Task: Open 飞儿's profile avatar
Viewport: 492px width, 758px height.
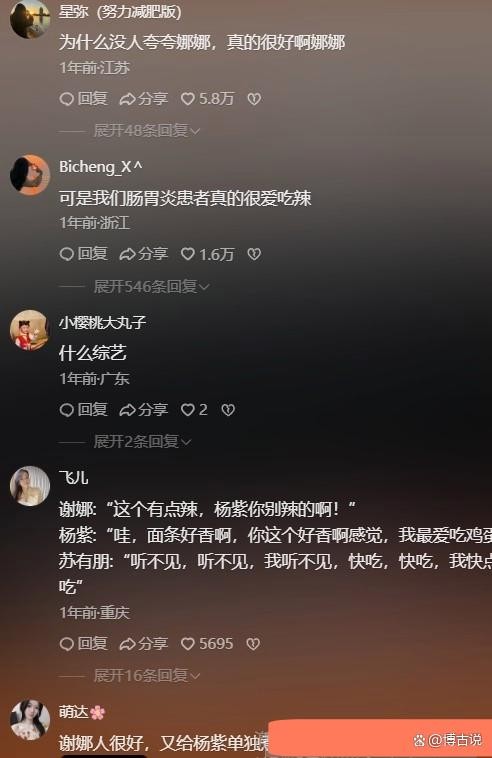Action: 30,486
